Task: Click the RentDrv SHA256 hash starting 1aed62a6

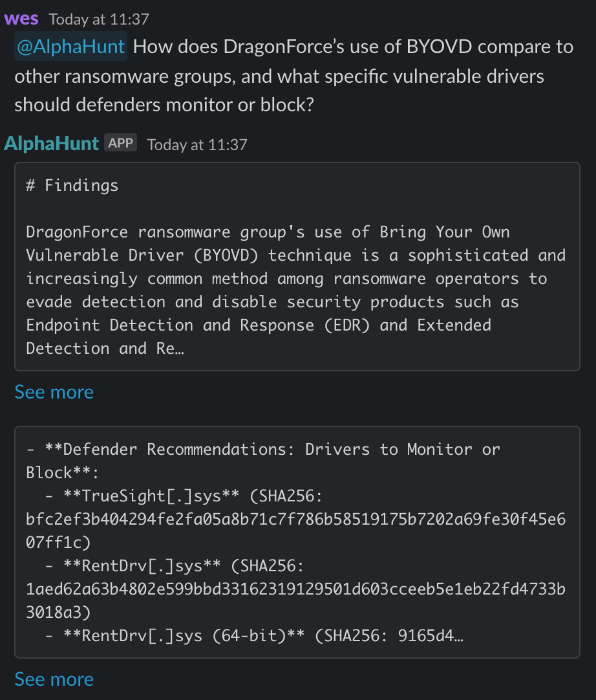Action: click(x=296, y=600)
